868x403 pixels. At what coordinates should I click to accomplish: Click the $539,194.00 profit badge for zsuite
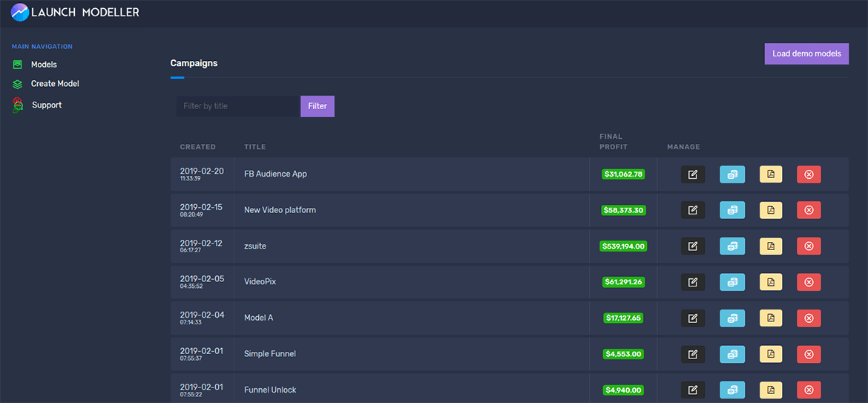click(623, 246)
